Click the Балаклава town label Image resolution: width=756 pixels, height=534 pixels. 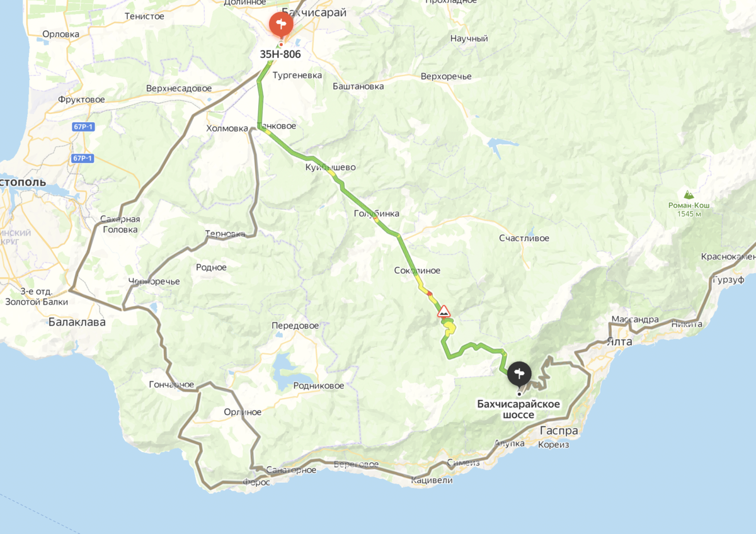[x=77, y=322]
